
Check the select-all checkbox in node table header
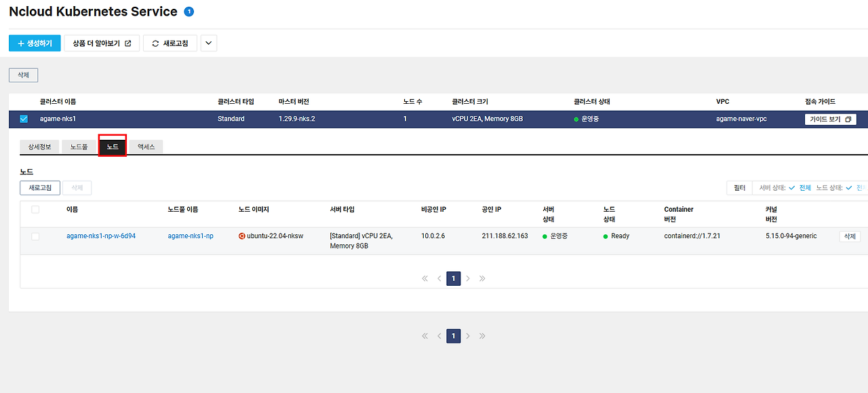(35, 210)
